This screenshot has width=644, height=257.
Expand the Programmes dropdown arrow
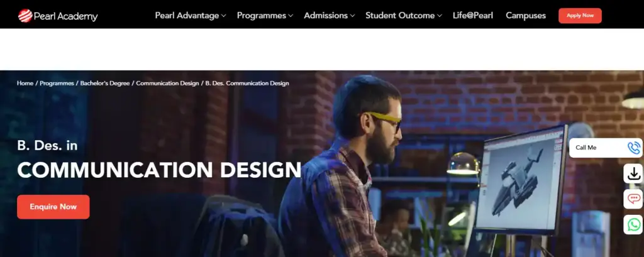(291, 16)
